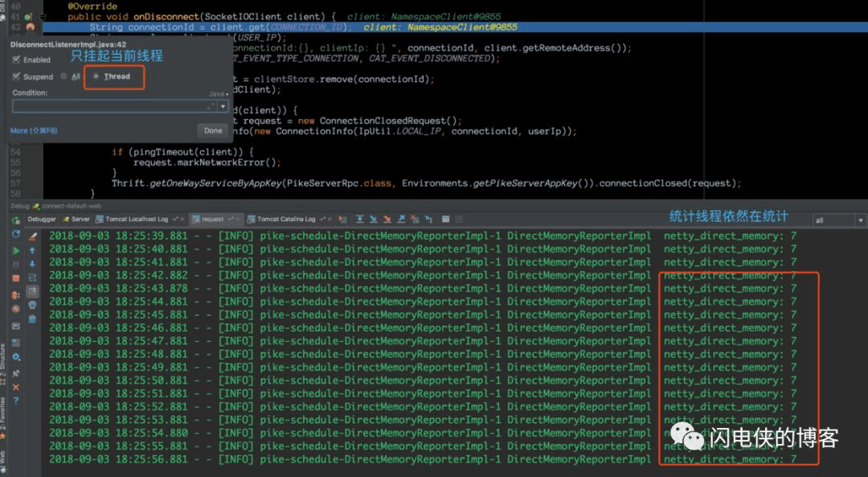Open the log level filter 'all' dropdown

pyautogui.click(x=838, y=220)
